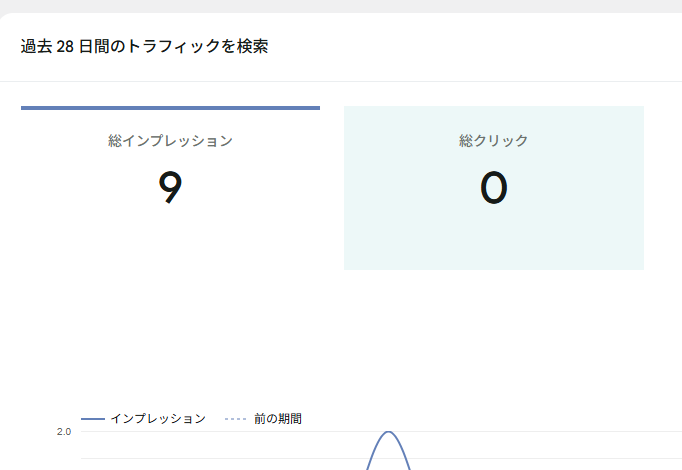
Task: Select the 前の期間 legend label text
Action: pyautogui.click(x=278, y=419)
